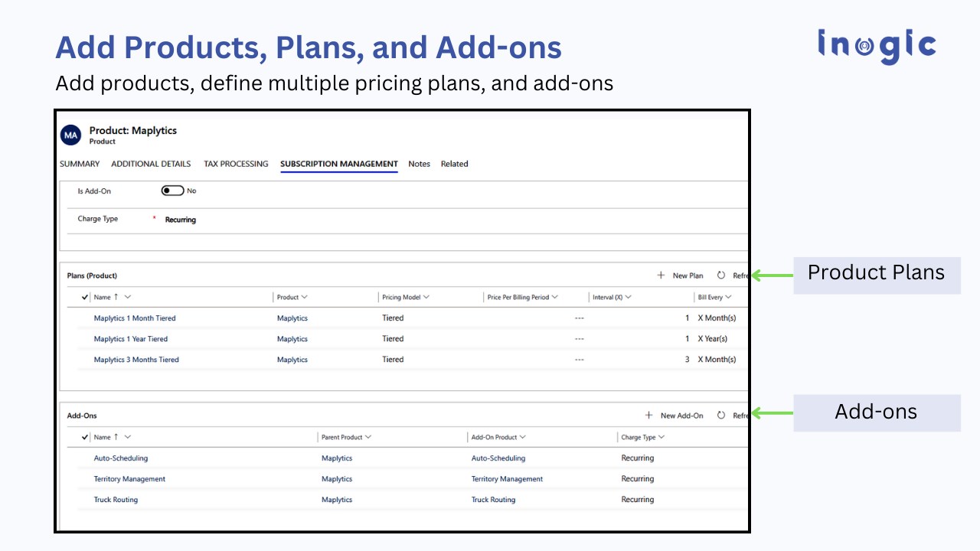Open the Notes tab

419,164
